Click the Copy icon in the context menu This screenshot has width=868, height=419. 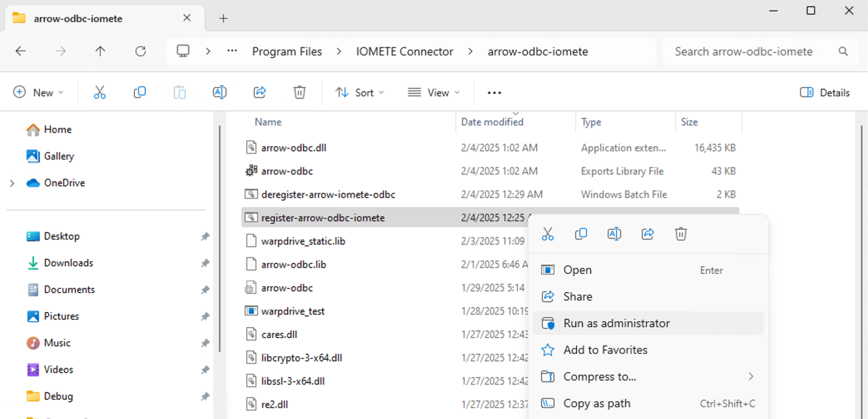tap(581, 234)
